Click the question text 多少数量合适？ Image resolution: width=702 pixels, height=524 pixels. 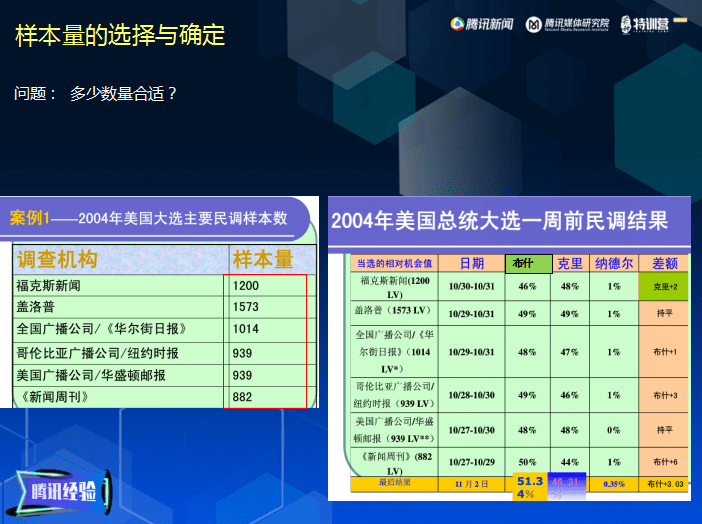point(124,94)
